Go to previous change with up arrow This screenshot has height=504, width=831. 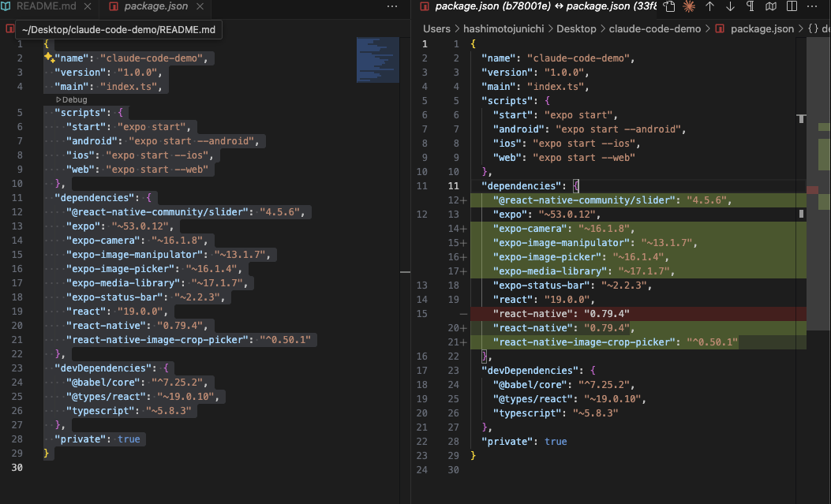709,6
